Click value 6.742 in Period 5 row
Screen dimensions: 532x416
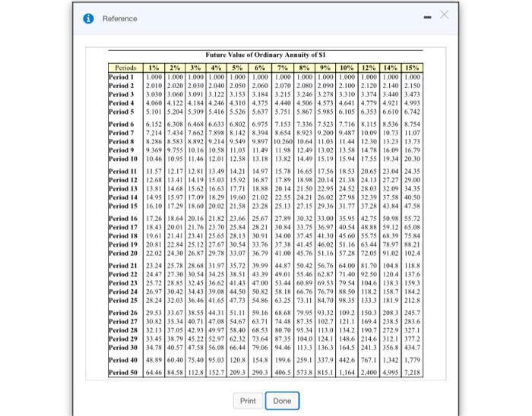coord(412,112)
